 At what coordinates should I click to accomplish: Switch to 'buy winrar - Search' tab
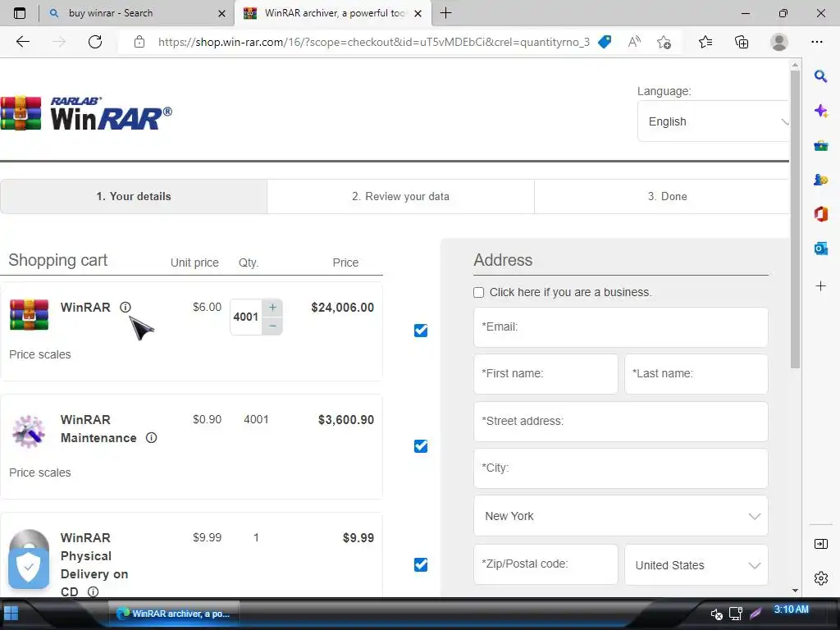(137, 13)
